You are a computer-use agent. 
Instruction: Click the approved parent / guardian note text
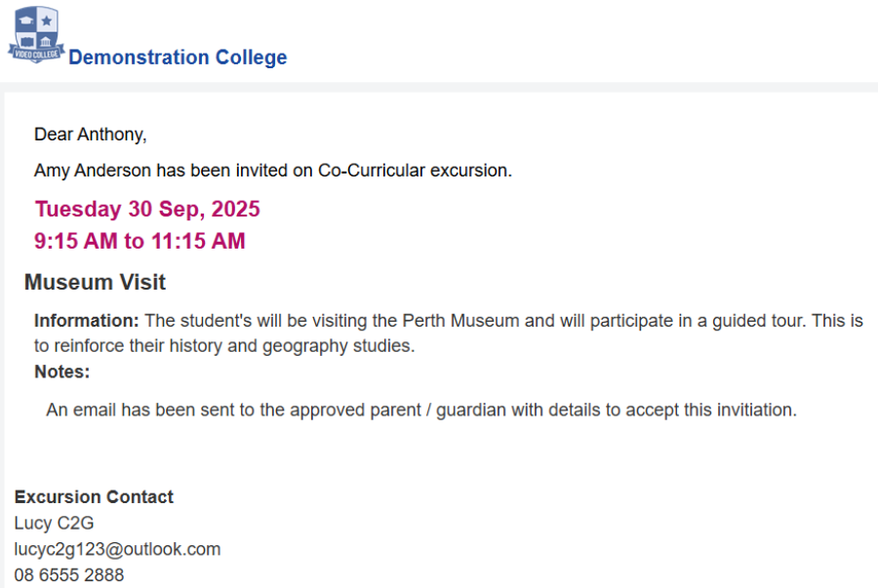(x=421, y=411)
